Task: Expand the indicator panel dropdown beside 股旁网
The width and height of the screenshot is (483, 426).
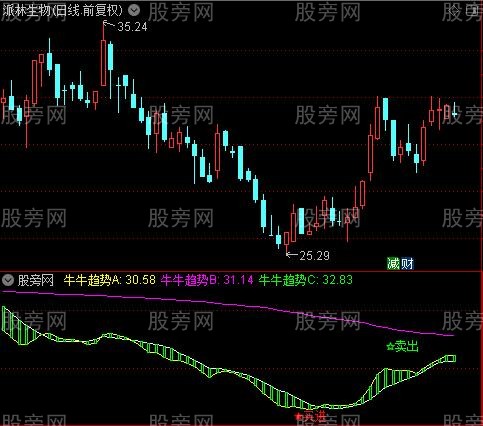Action: click(8, 280)
